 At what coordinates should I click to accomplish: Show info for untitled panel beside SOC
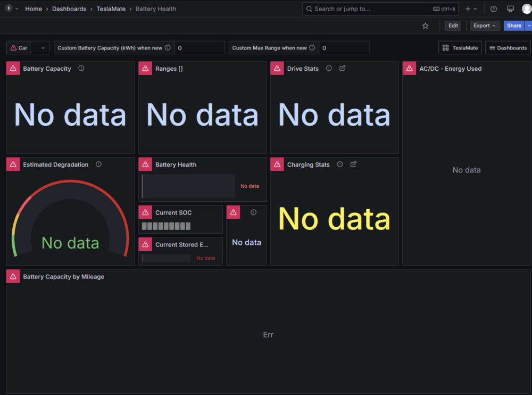[253, 212]
